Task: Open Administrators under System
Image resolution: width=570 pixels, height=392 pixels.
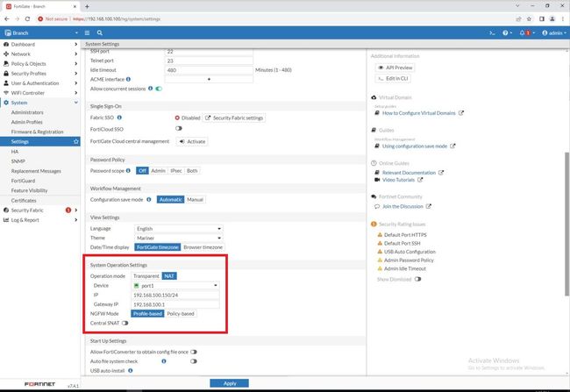Action: point(27,112)
